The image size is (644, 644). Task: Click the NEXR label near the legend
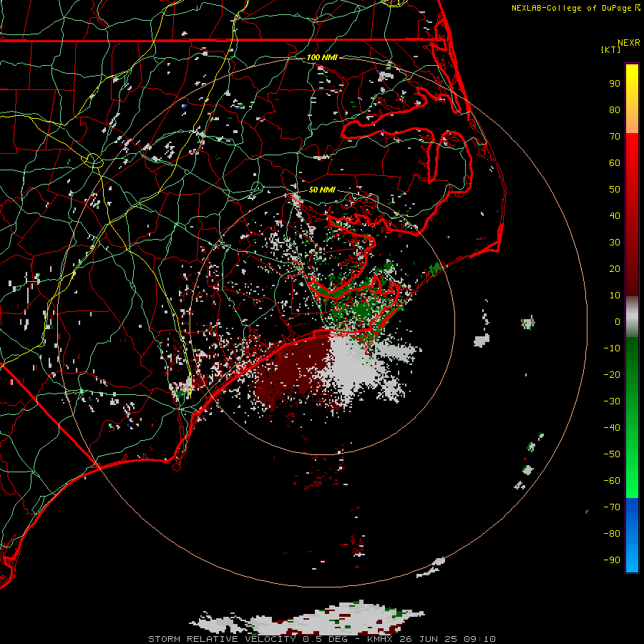[629, 43]
